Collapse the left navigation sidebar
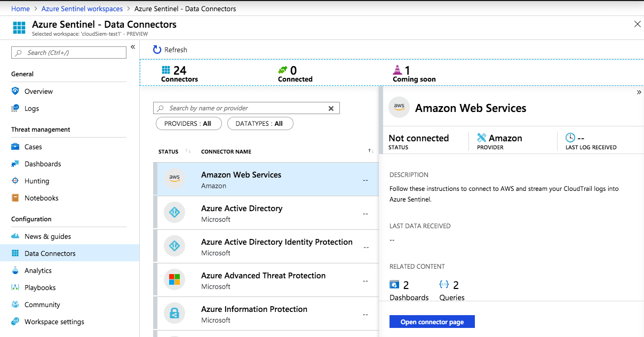The image size is (644, 337). tap(133, 47)
